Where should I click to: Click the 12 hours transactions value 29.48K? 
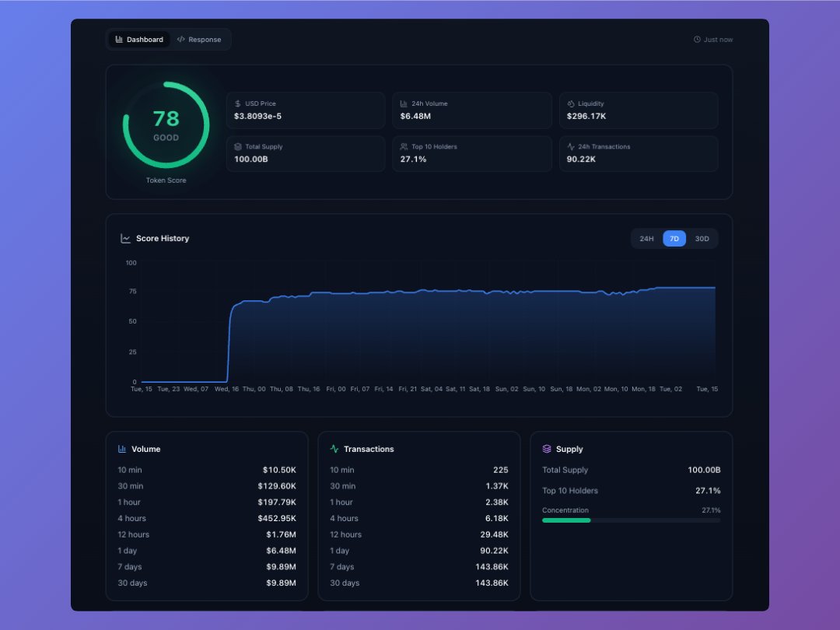click(494, 534)
